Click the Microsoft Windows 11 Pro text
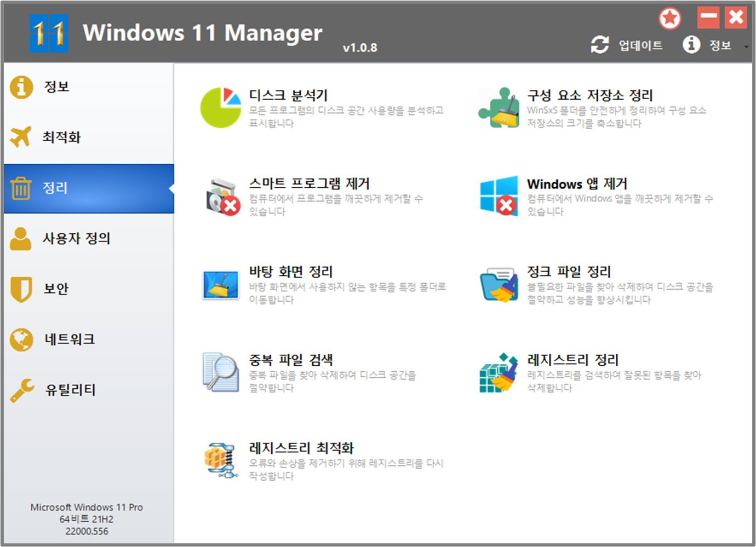Screen dimensions: 756x547 coord(87,507)
